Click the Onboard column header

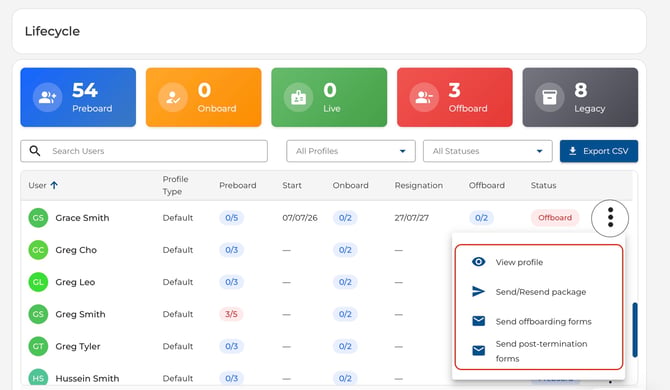point(350,185)
